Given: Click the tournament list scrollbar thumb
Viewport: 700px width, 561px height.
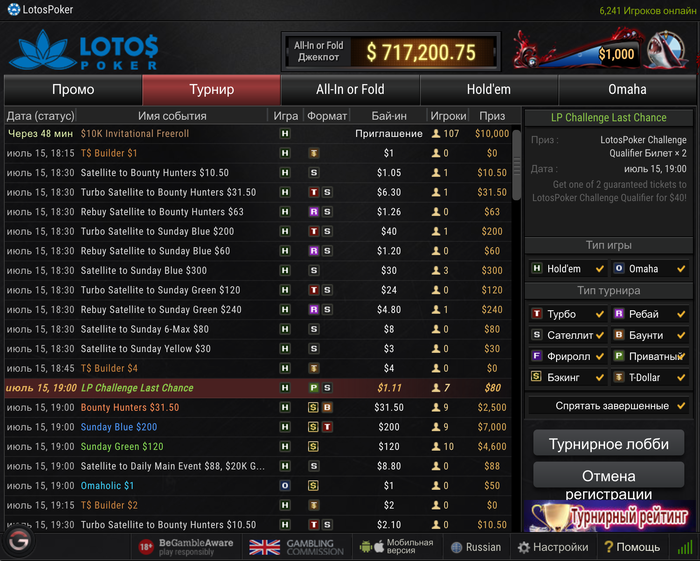Looking at the screenshot, I should coord(517,165).
